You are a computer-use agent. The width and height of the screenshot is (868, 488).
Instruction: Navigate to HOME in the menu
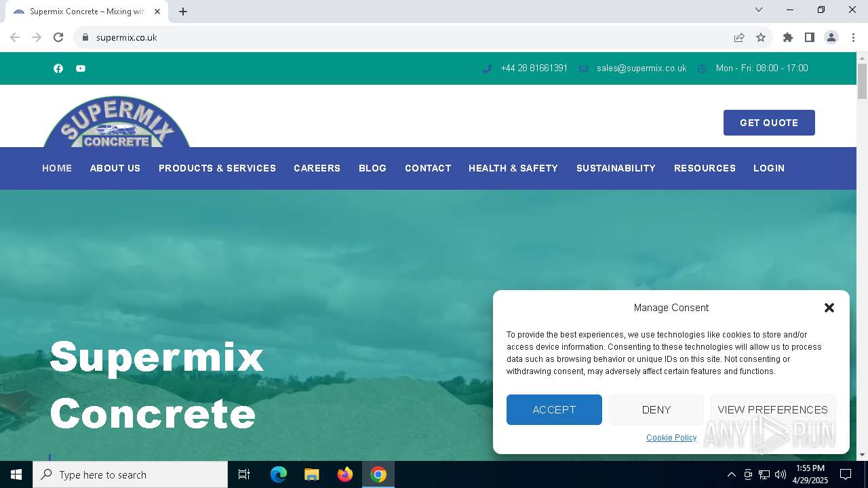(x=57, y=168)
